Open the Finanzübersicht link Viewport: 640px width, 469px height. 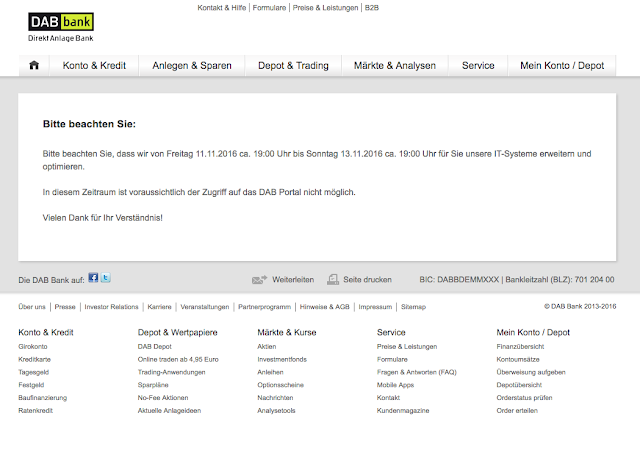click(x=520, y=347)
